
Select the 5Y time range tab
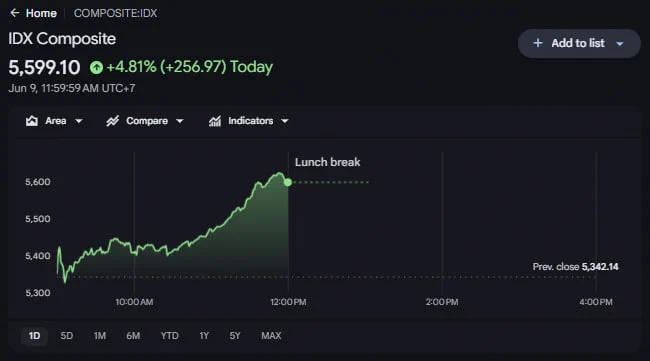235,336
